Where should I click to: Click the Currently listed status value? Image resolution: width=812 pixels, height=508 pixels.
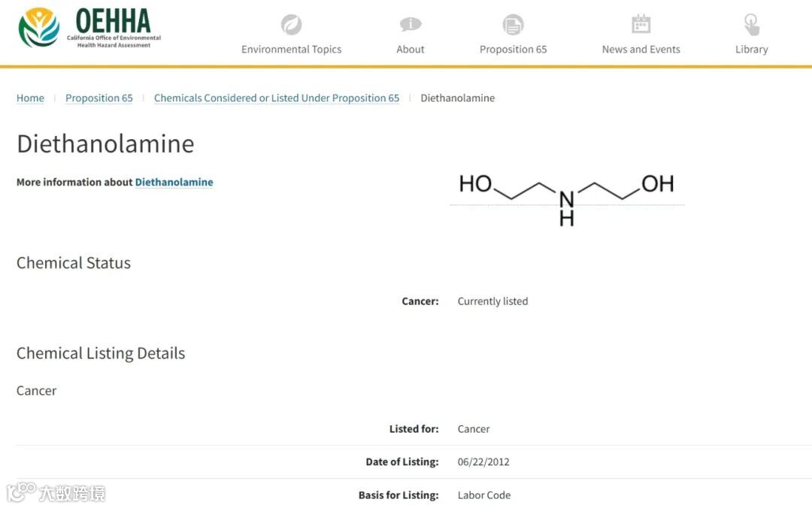click(x=492, y=301)
